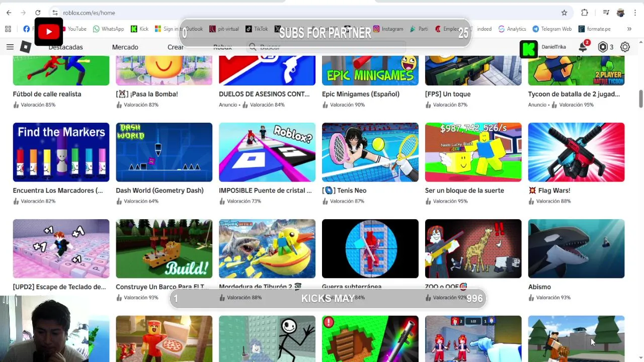Open the Destacadas tab
The width and height of the screenshot is (644, 362).
pos(65,47)
